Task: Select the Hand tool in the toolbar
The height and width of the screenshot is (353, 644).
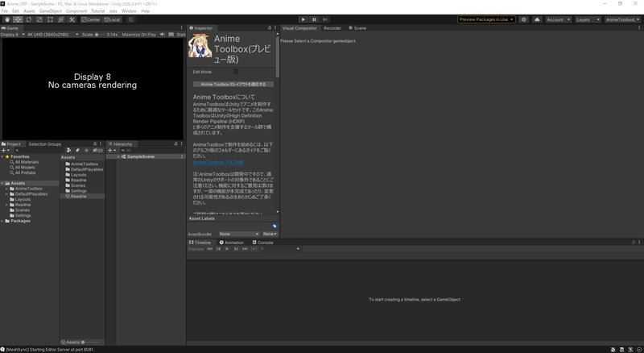Action: [7, 20]
